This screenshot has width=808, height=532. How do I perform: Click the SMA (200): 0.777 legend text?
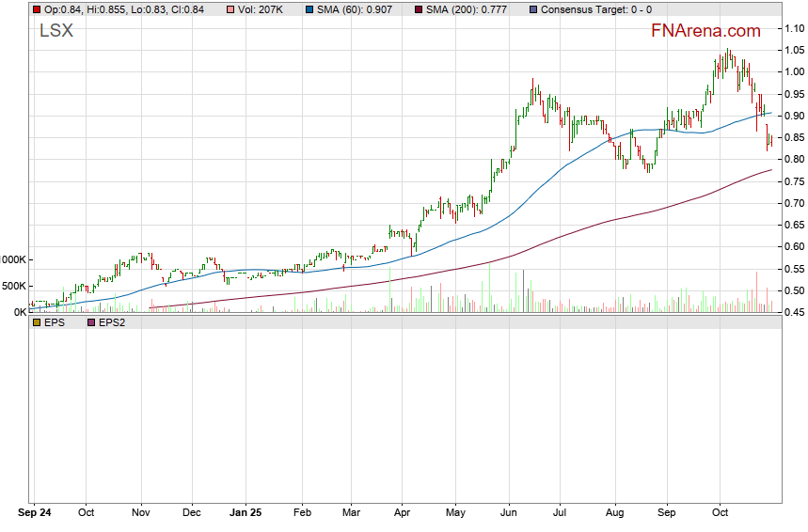click(473, 9)
